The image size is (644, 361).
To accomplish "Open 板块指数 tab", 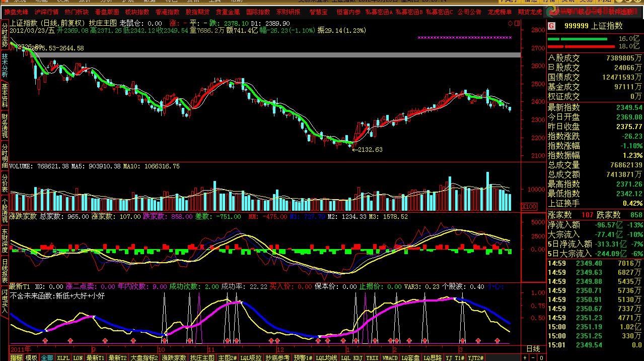I will 137,12.
